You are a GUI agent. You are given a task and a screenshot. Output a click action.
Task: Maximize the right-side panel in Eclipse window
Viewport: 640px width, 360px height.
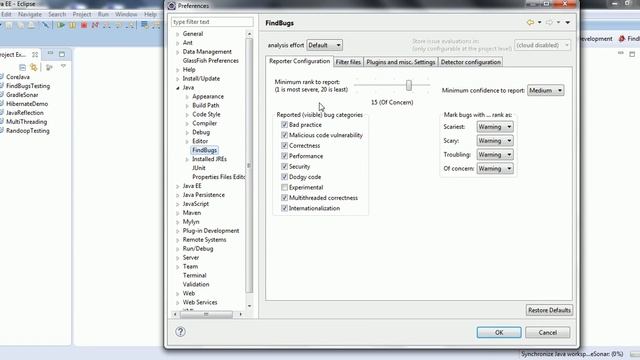coord(632,54)
